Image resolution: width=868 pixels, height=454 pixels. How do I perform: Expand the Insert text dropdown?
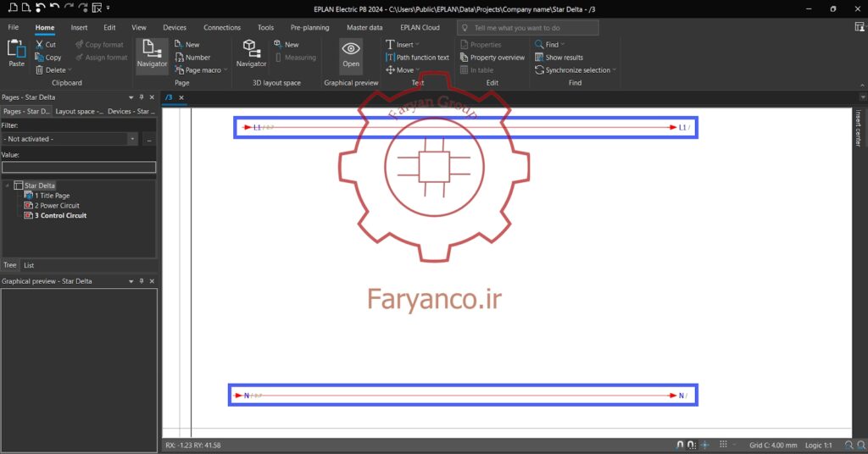pos(417,44)
